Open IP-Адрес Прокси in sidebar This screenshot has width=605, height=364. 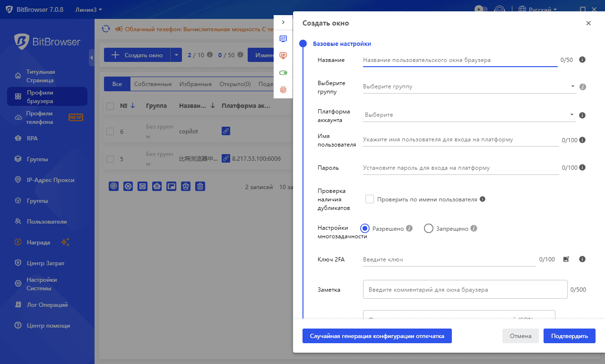coord(51,180)
